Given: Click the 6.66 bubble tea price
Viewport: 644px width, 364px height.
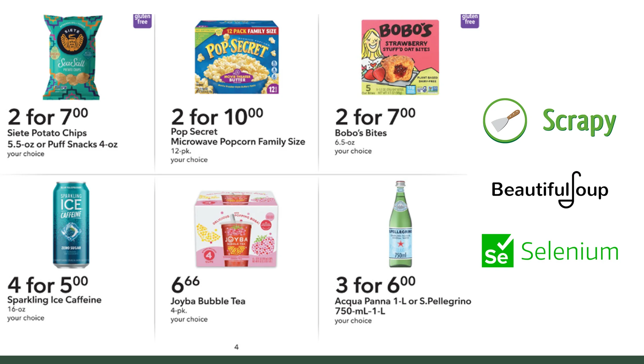Looking at the screenshot, I should [x=185, y=284].
